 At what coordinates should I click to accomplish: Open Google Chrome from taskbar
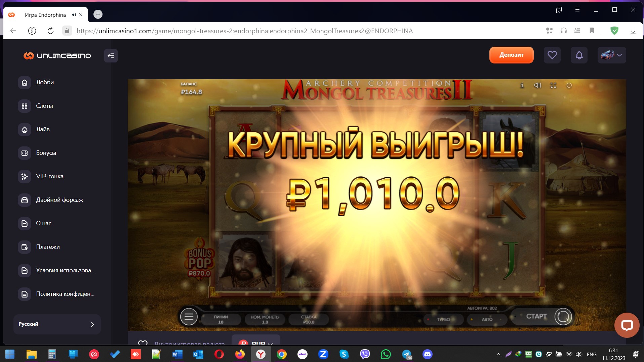click(x=282, y=354)
